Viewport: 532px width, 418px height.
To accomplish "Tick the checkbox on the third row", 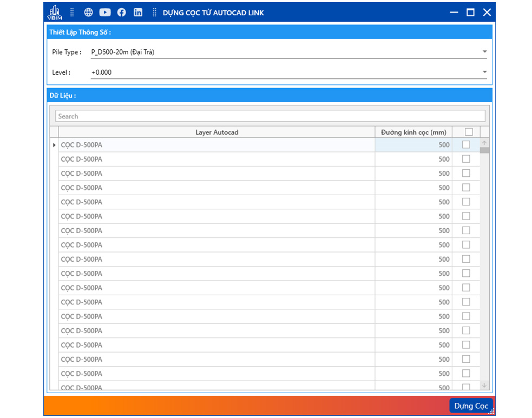I will (466, 174).
